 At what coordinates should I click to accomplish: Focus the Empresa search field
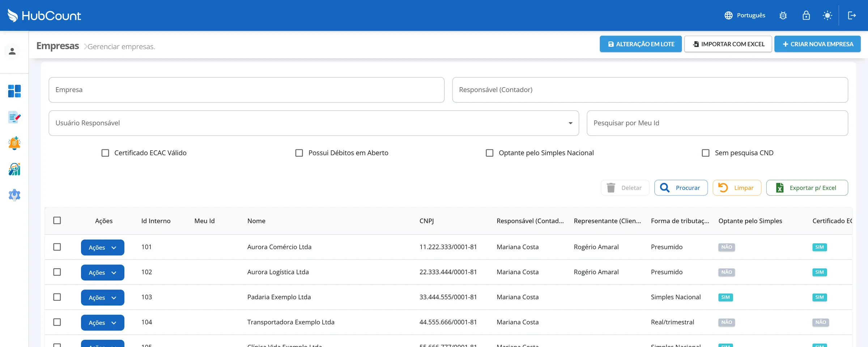tap(247, 90)
